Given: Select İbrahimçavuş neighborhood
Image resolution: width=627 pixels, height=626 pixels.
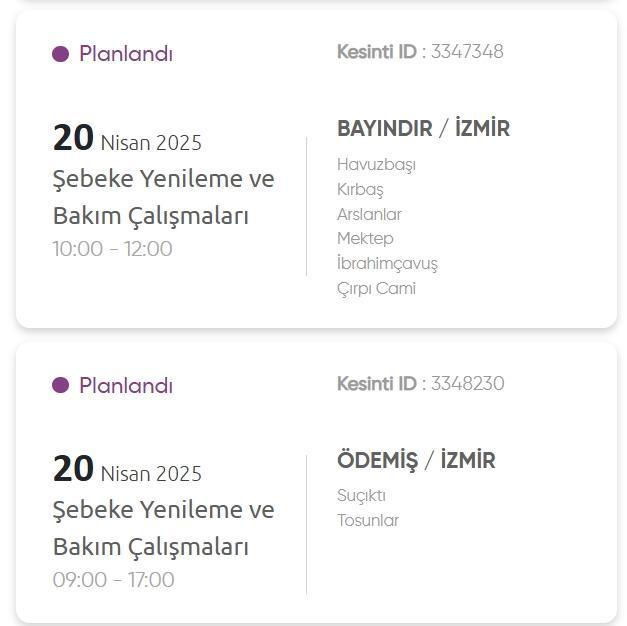Looking at the screenshot, I should pyautogui.click(x=387, y=263).
